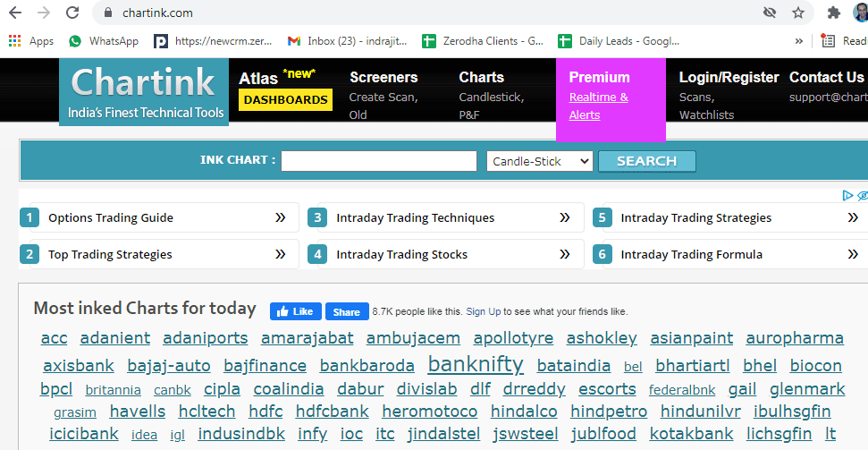868x450 pixels.
Task: Open the banknifty chart link
Action: click(476, 364)
